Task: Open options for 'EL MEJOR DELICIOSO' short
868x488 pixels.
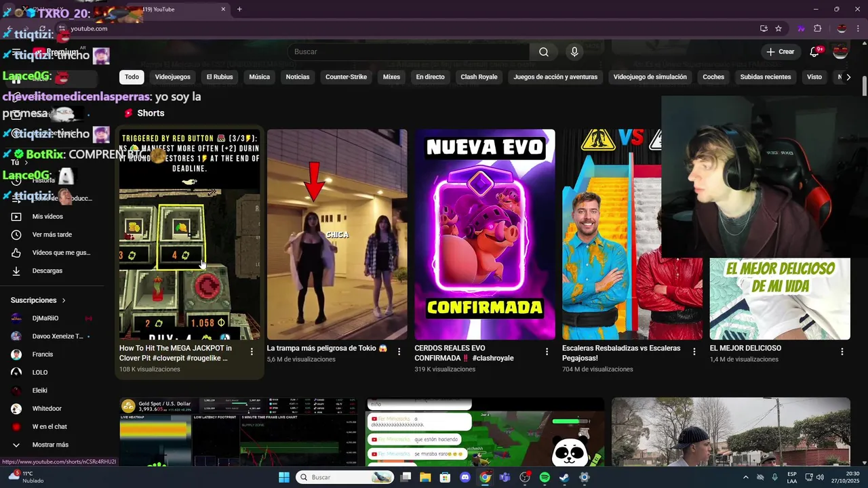Action: (842, 352)
